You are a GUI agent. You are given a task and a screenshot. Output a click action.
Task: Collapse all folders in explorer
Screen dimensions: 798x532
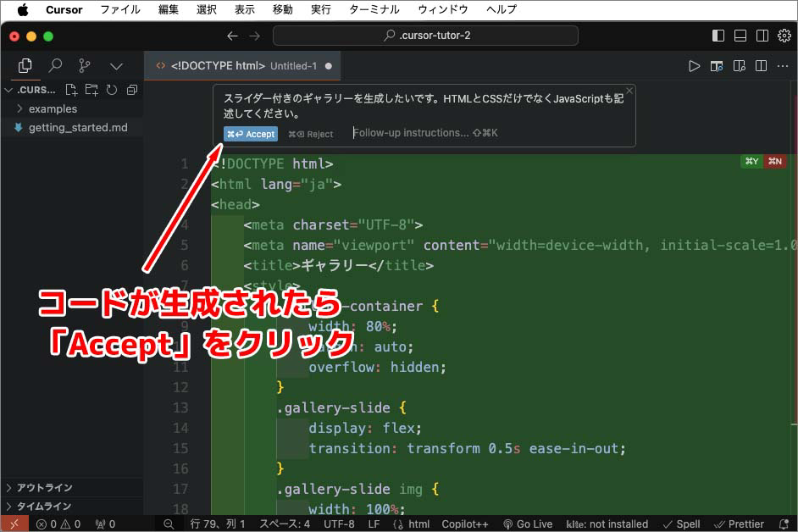click(131, 90)
